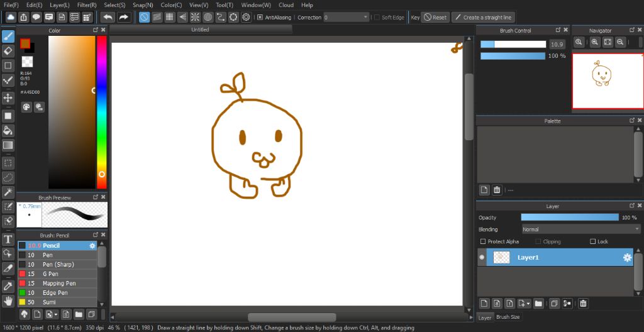Select the Mapping Pen brush
The image size is (644, 332).
57,283
